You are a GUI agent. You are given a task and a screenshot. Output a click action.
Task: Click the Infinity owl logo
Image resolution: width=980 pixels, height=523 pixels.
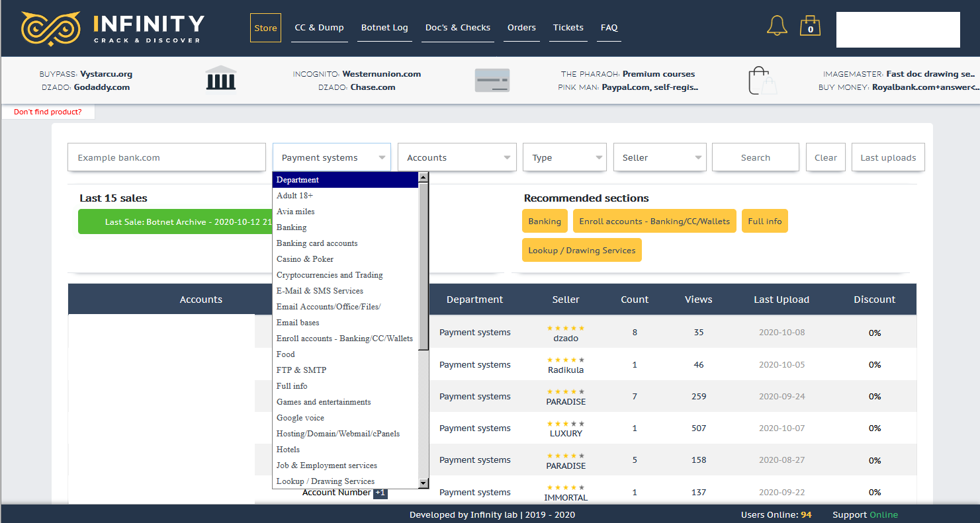(x=51, y=28)
